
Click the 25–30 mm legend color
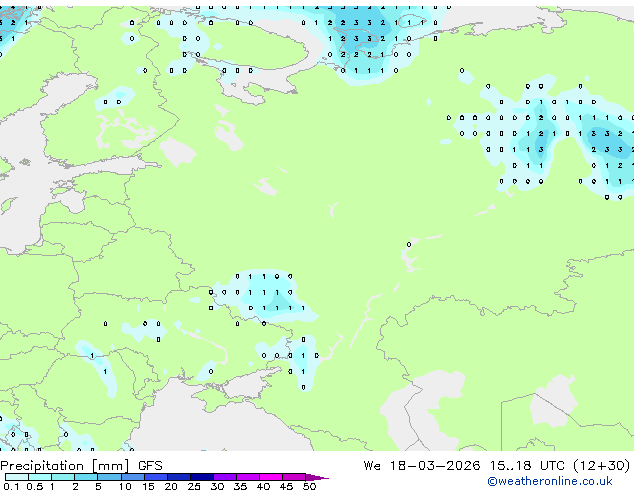(202, 477)
